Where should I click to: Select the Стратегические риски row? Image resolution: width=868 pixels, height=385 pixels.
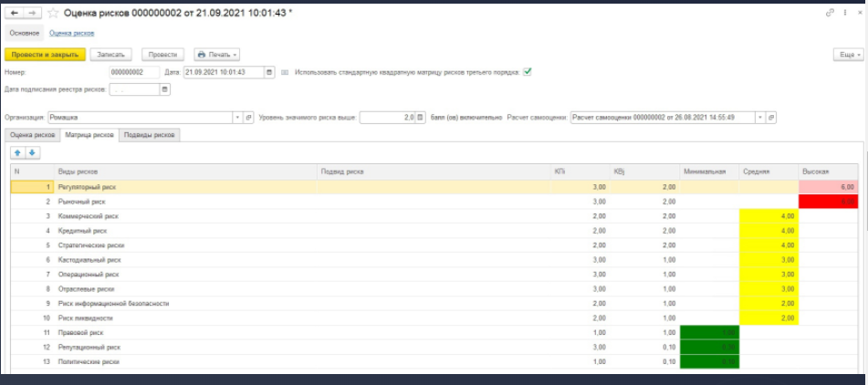[434, 245]
